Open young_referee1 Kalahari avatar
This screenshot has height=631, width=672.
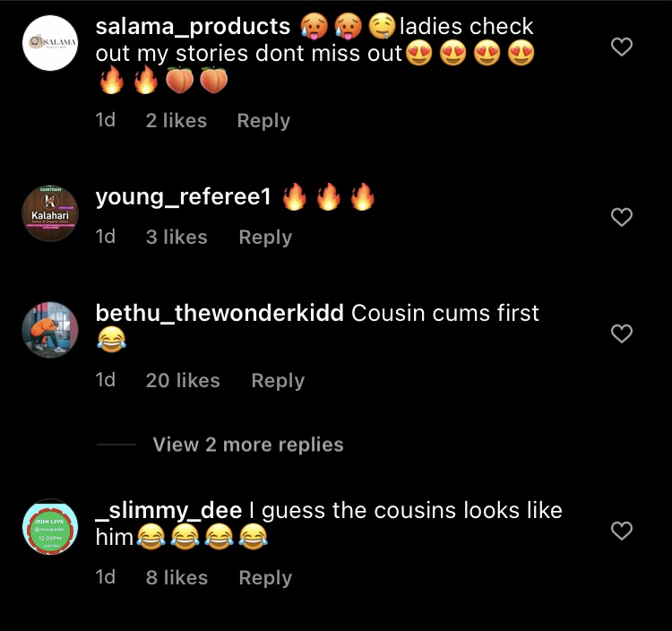tap(50, 213)
